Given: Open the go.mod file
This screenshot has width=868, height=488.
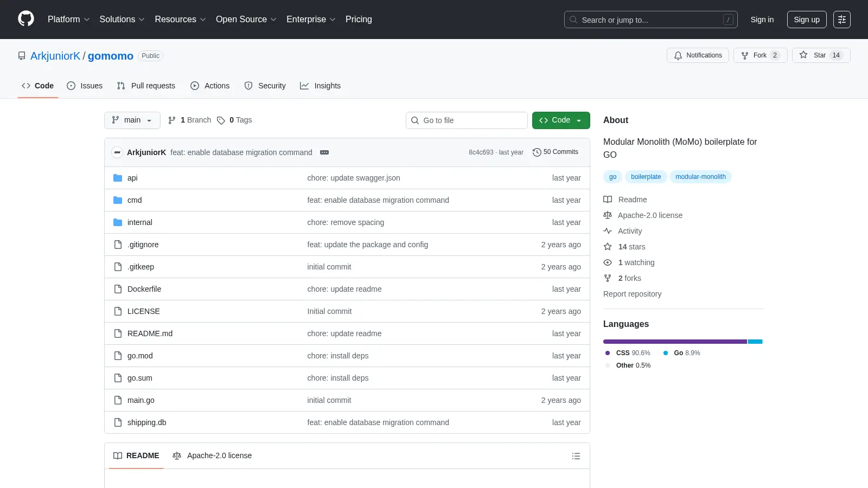Looking at the screenshot, I should [x=140, y=356].
